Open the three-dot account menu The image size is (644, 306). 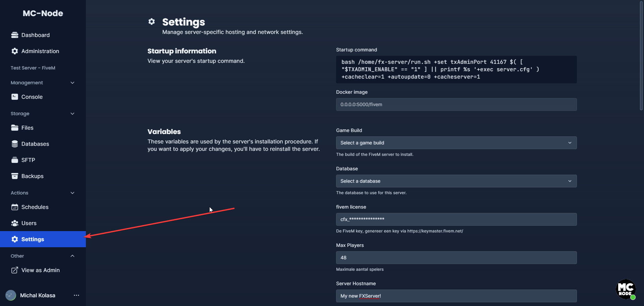(76, 295)
